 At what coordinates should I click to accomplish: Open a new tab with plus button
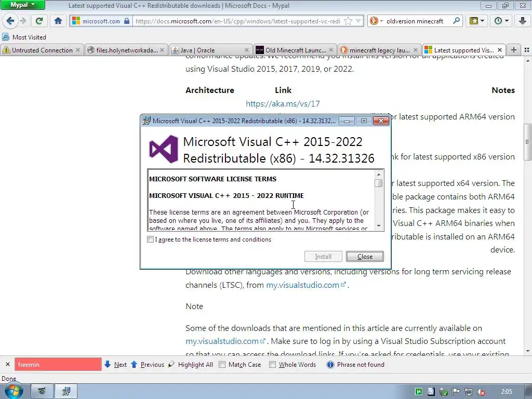pos(514,50)
